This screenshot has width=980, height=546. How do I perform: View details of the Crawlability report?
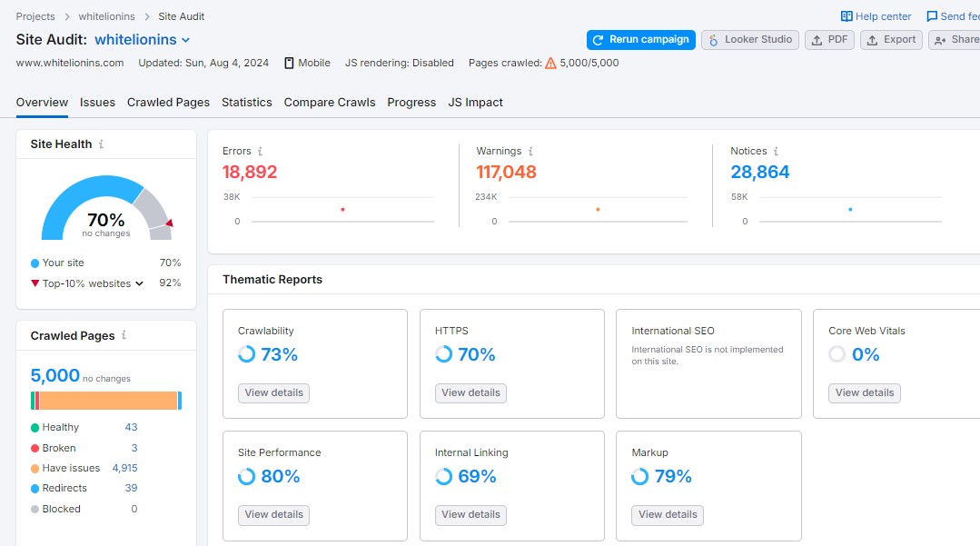(273, 393)
